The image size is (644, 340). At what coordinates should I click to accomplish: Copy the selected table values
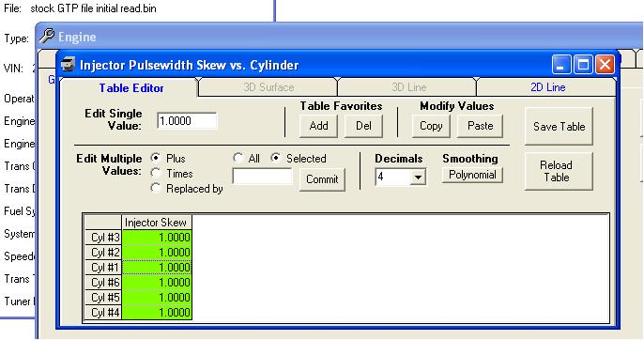coord(431,126)
